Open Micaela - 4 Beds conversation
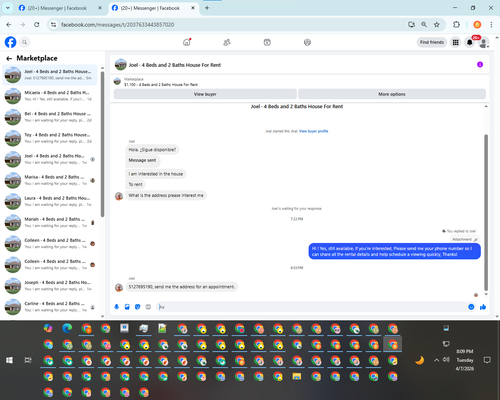Image resolution: width=500 pixels, height=400 pixels. tap(50, 96)
